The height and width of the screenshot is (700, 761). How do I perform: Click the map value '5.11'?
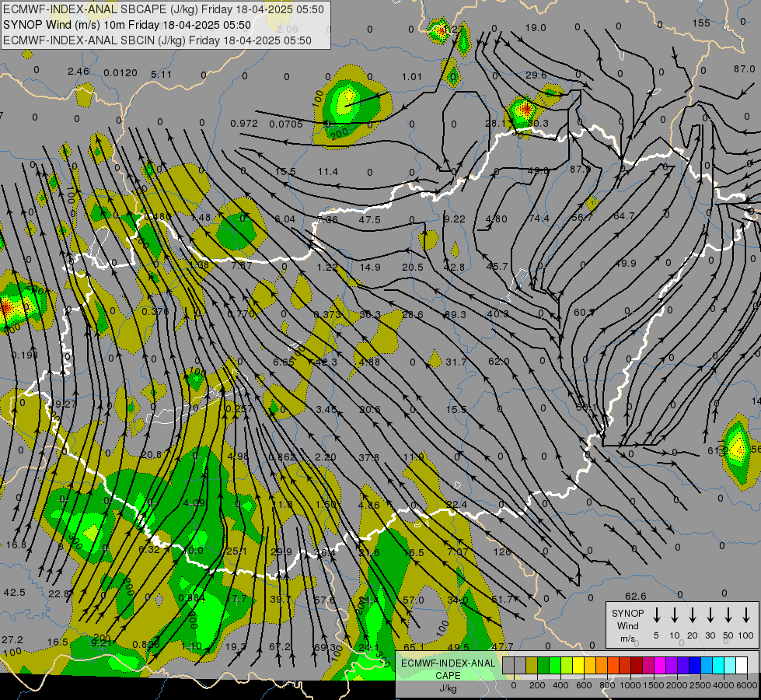click(161, 75)
